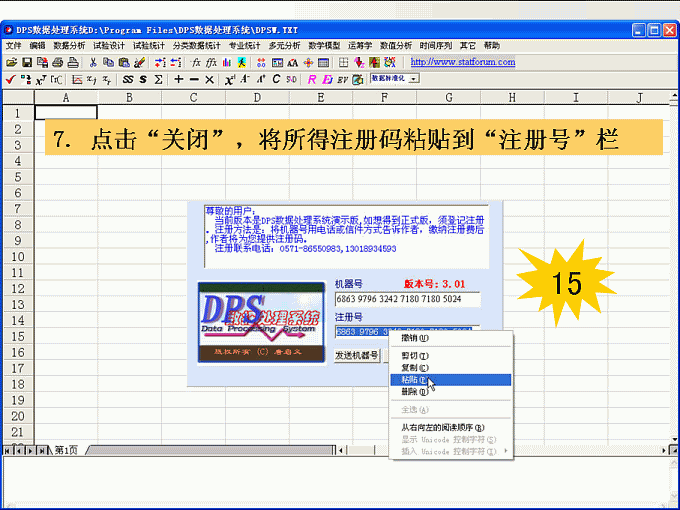Click the 机器号 text field
Screen dimensions: 680x510
click(407, 298)
